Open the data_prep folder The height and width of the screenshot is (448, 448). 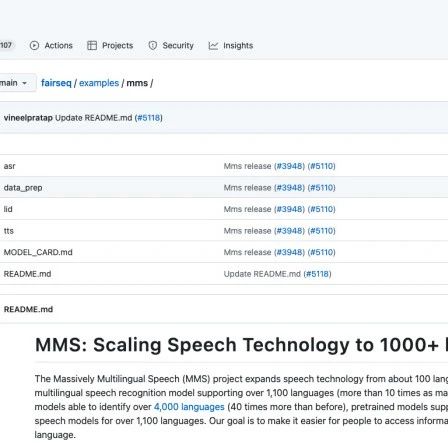(x=23, y=188)
